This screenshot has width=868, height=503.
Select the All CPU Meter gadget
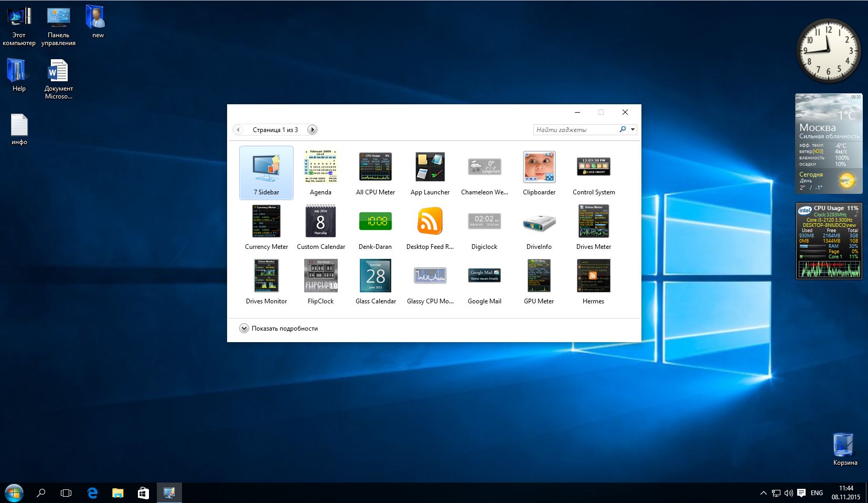tap(375, 167)
